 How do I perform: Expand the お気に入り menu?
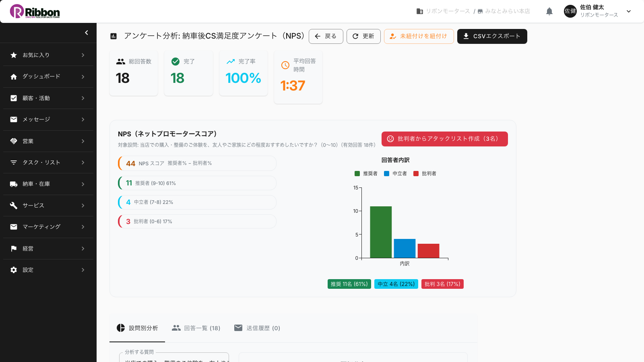click(83, 55)
